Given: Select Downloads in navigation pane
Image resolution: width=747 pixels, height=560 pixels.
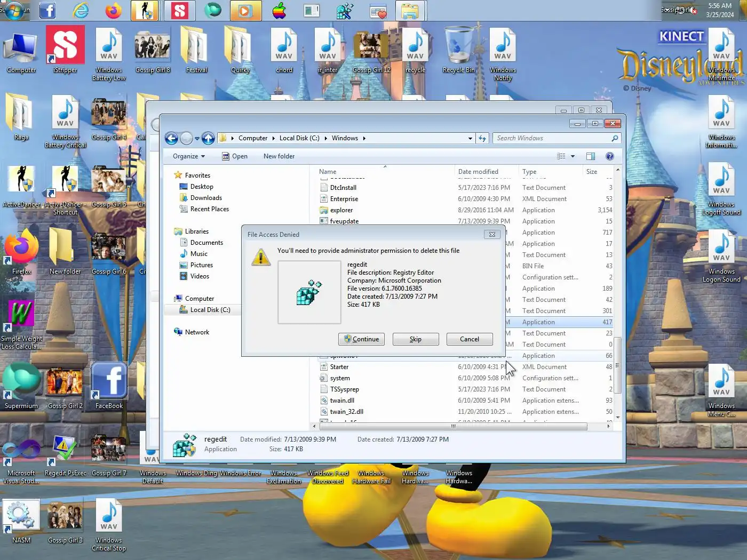Looking at the screenshot, I should (206, 198).
